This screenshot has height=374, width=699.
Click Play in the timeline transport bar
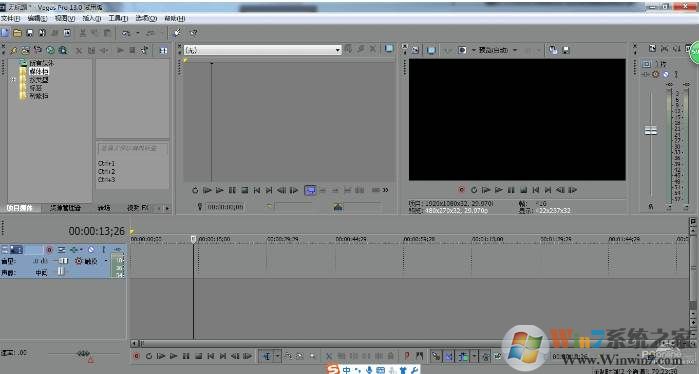(173, 356)
